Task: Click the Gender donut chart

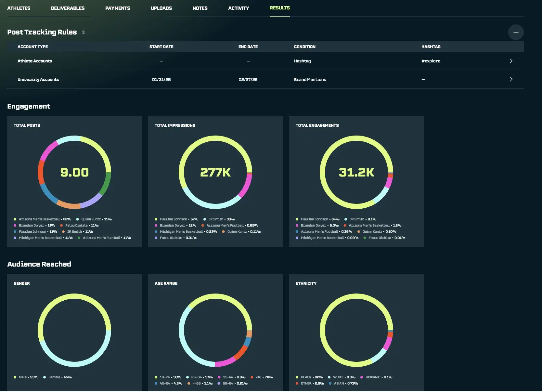Action: click(x=74, y=330)
